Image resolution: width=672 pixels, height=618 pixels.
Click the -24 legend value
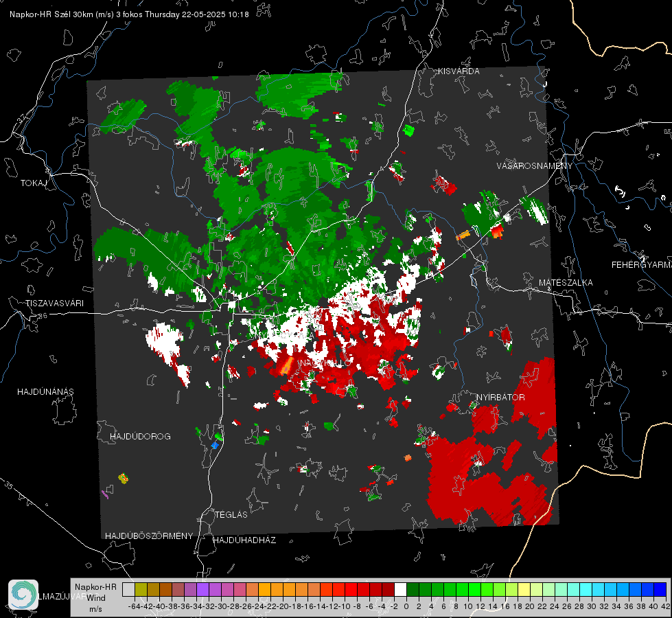click(x=257, y=606)
